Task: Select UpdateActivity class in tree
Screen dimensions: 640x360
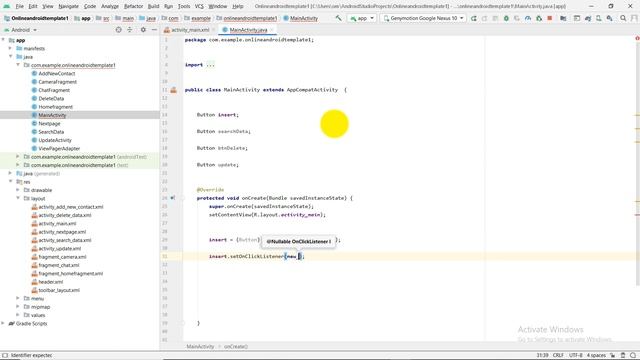Action: [x=55, y=140]
